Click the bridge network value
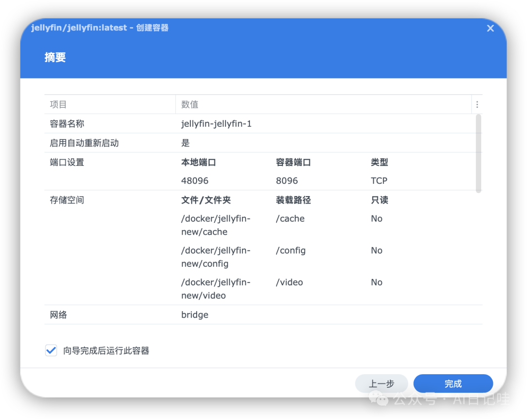The image size is (527, 420). pos(195,315)
